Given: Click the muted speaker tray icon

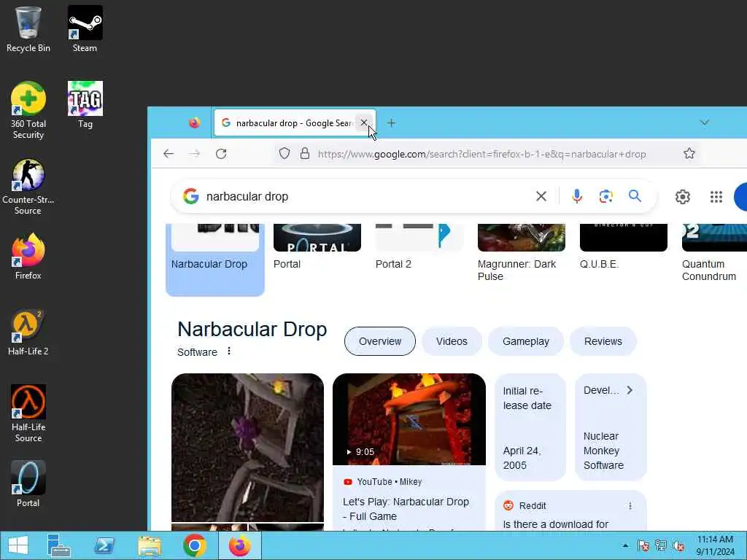Looking at the screenshot, I should [x=678, y=545].
